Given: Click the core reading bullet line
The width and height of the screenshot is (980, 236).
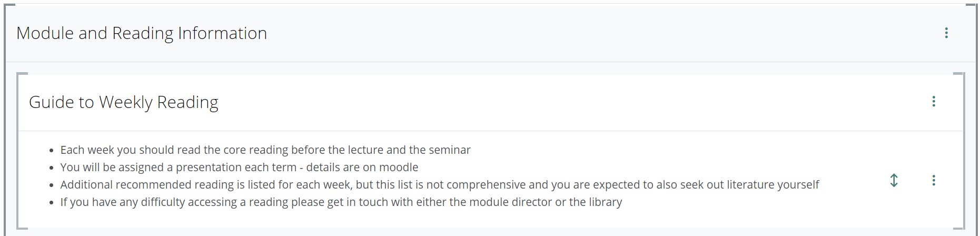Looking at the screenshot, I should pyautogui.click(x=265, y=150).
